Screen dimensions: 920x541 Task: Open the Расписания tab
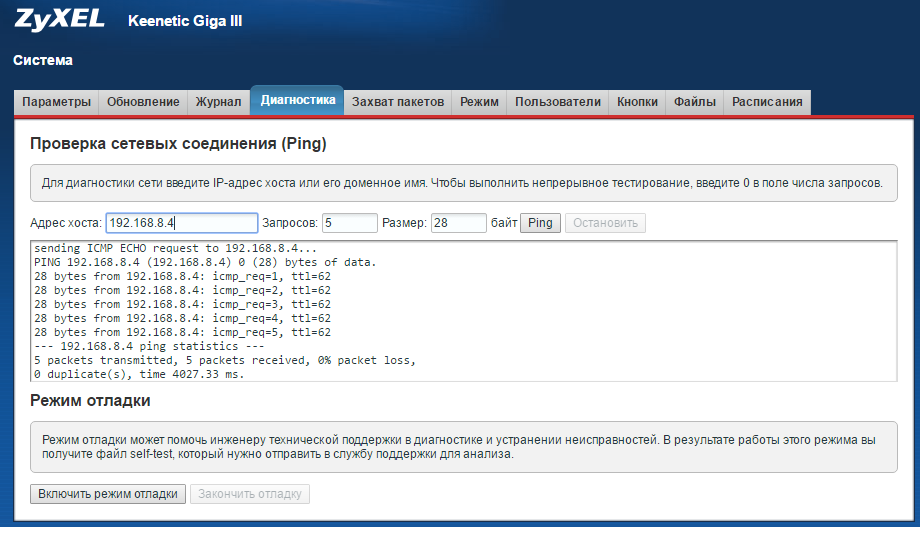767,102
